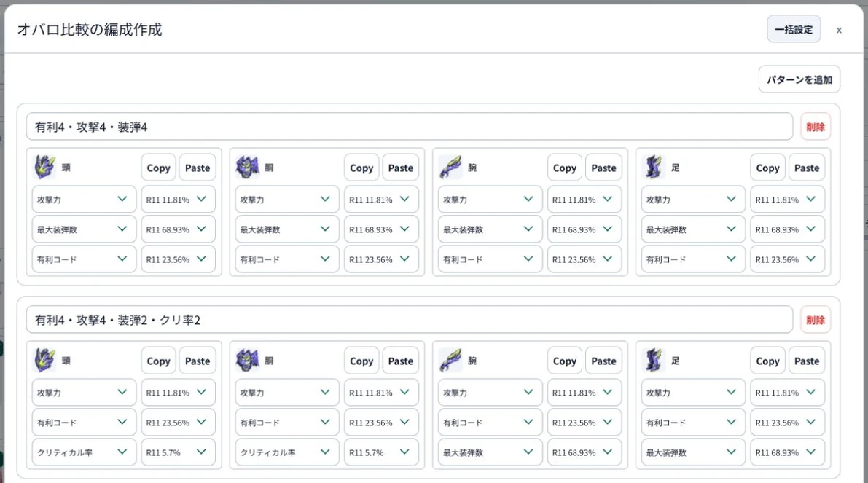Copy the 頭 settings in 装弾4 pattern
The image size is (868, 483).
point(158,168)
